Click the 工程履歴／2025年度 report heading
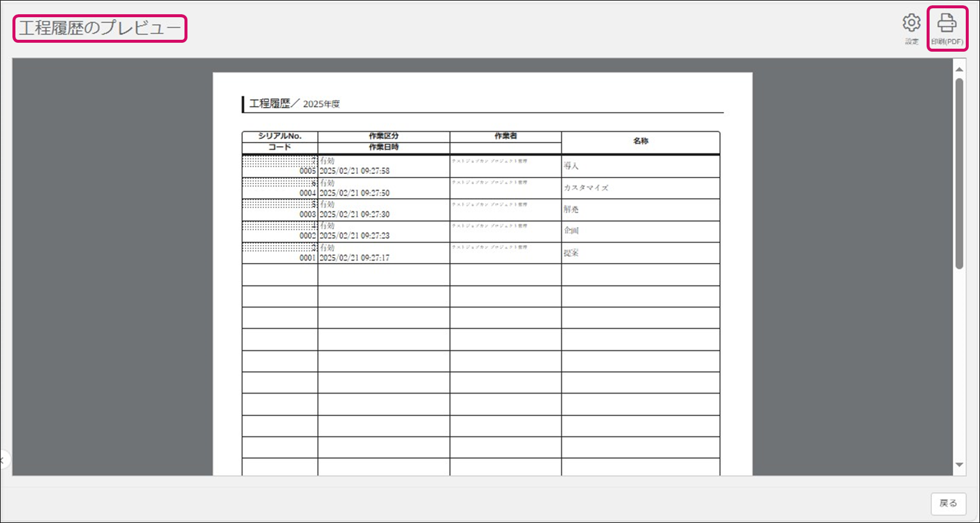980x523 pixels. 294,104
